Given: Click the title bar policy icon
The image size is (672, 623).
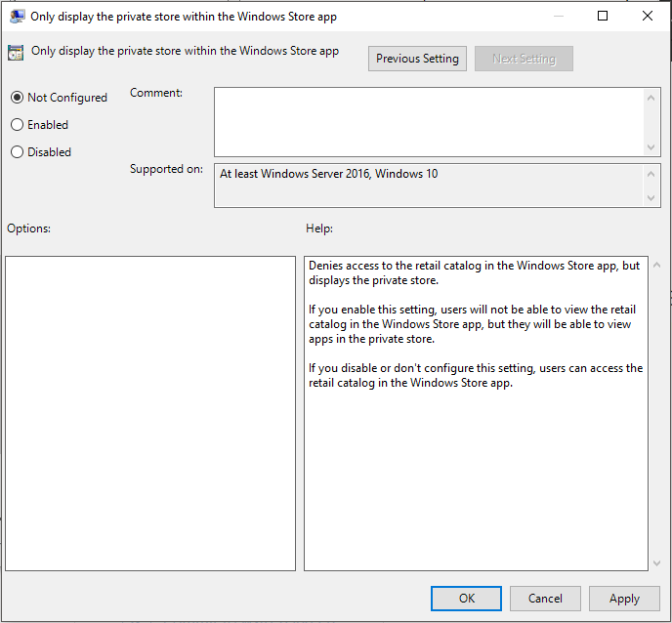Looking at the screenshot, I should point(17,17).
